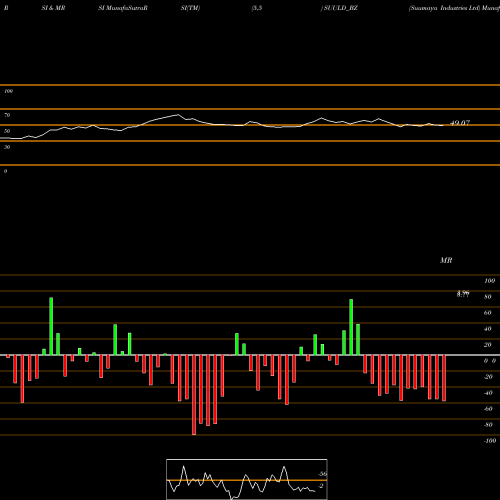The image size is (500, 500).
Task: Click the RSI axis label 100
Action: coord(8,91)
